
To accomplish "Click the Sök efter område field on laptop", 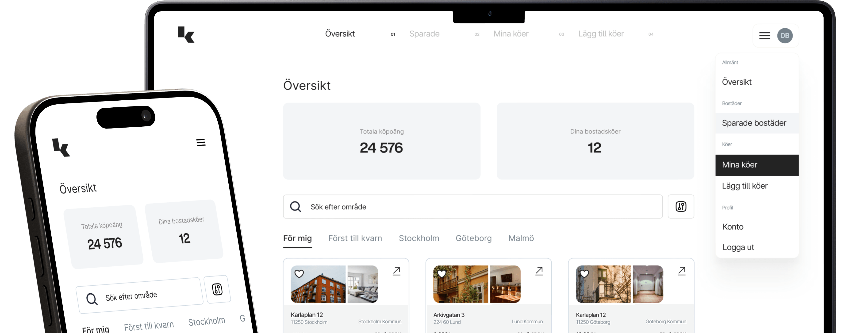I will (473, 206).
